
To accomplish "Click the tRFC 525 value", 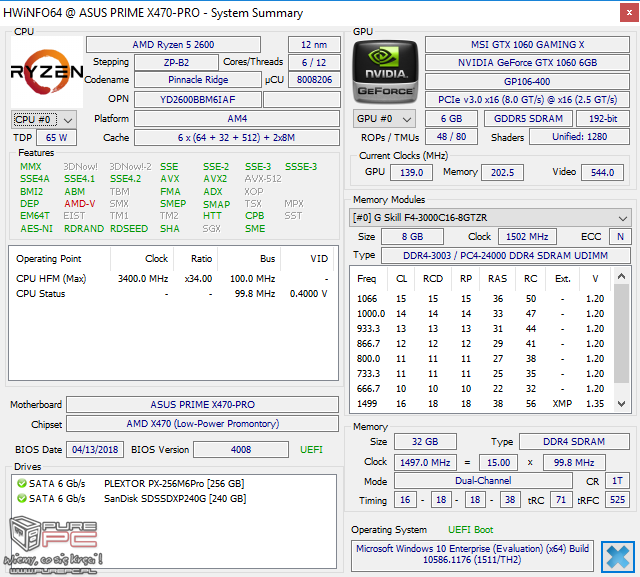I will [x=617, y=500].
